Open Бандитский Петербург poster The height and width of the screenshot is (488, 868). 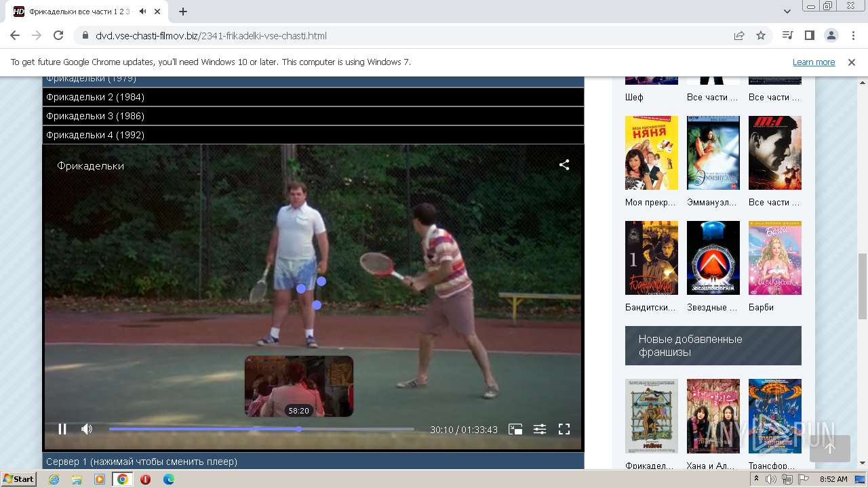(x=652, y=258)
